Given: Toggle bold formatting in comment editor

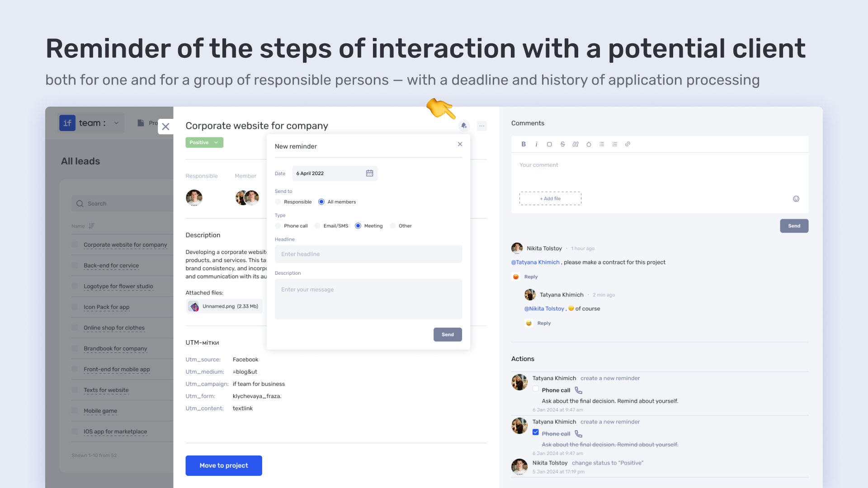Looking at the screenshot, I should [x=524, y=144].
